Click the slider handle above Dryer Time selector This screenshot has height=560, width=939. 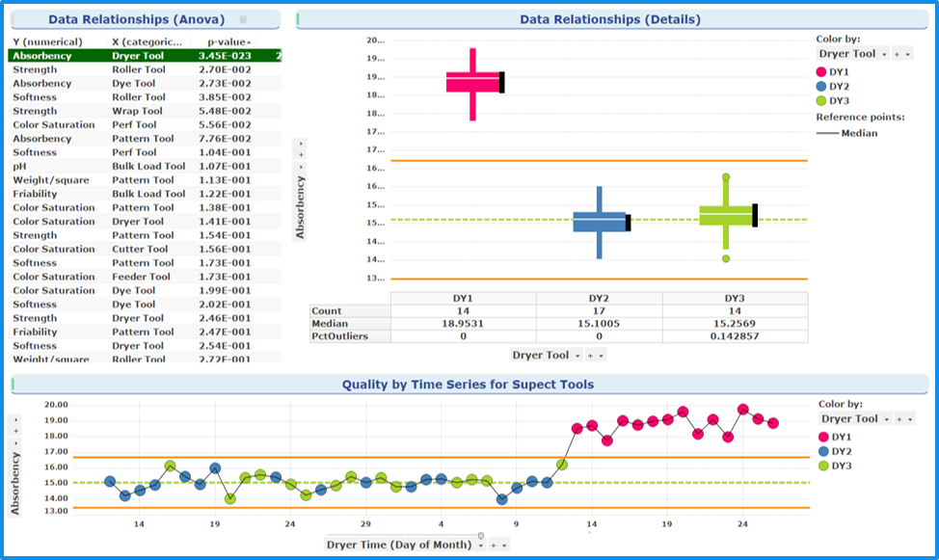[x=480, y=536]
